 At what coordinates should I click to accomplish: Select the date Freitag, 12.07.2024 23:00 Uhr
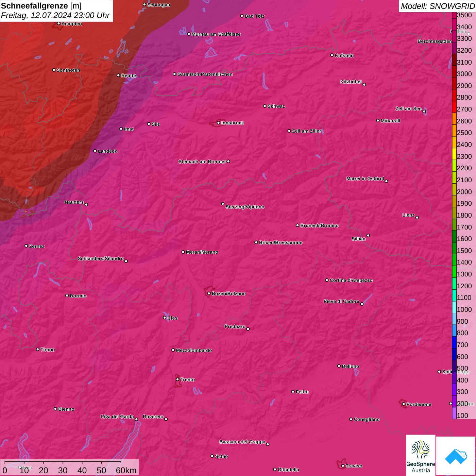pyautogui.click(x=55, y=15)
